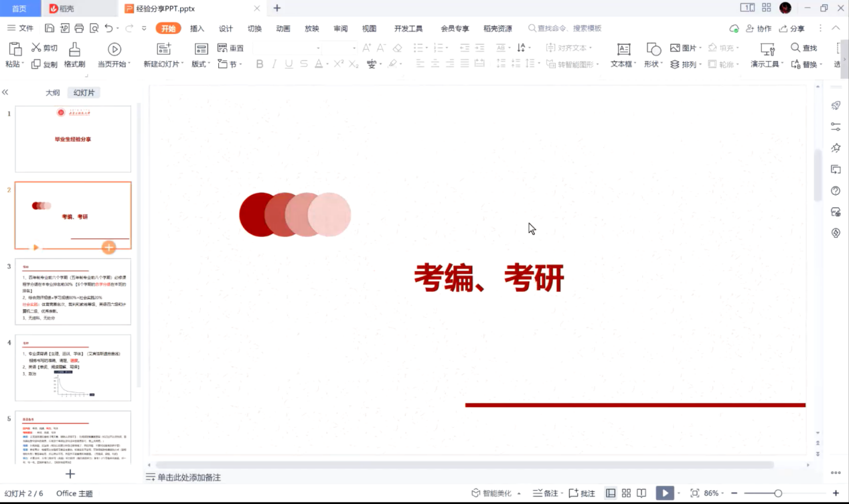
Task: Click the Print icon in quick toolbar
Action: pyautogui.click(x=79, y=29)
